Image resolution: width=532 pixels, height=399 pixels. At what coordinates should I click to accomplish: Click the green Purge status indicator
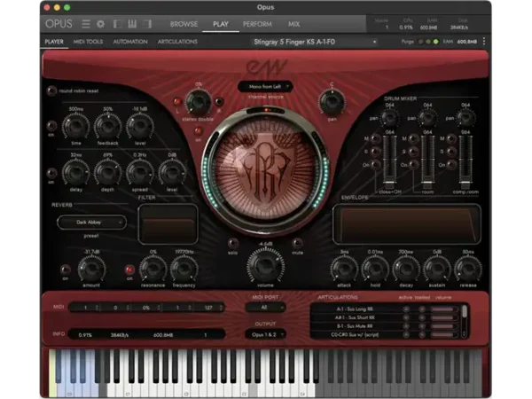435,42
